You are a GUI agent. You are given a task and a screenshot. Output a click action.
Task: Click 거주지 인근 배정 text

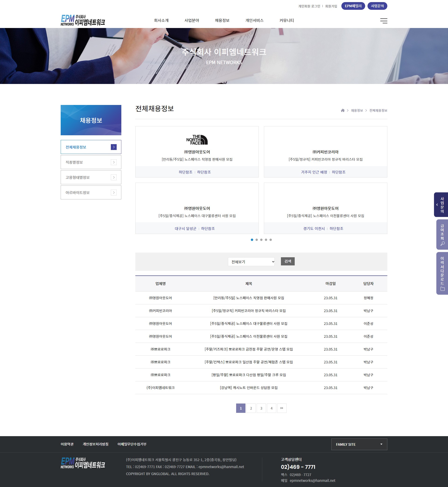point(314,172)
